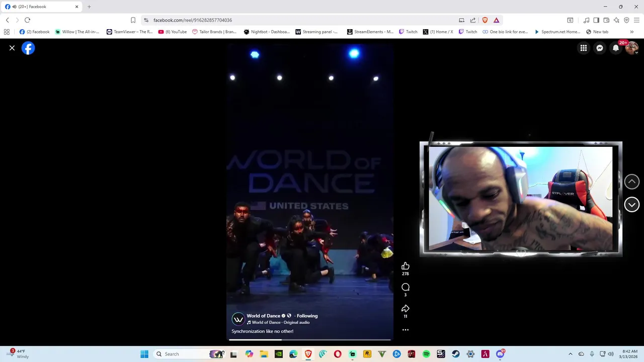Open Spectrum.net Home bookmark

point(557,32)
